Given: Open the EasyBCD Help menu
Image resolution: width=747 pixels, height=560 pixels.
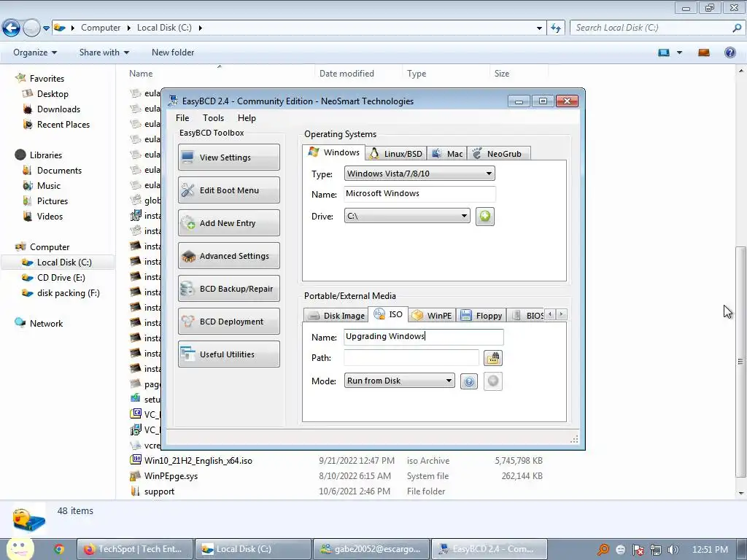Looking at the screenshot, I should [247, 118].
